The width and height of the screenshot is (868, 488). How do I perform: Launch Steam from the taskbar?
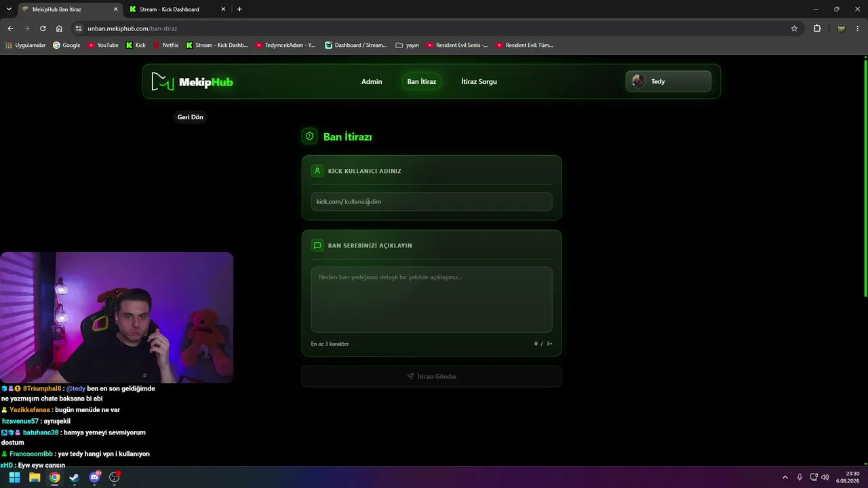click(74, 477)
